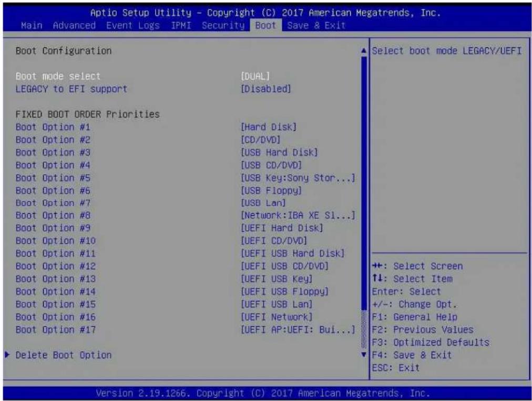Screen dimensions: 532x401
Task: Select the Boot Option #14 label
Action: [x=56, y=292]
